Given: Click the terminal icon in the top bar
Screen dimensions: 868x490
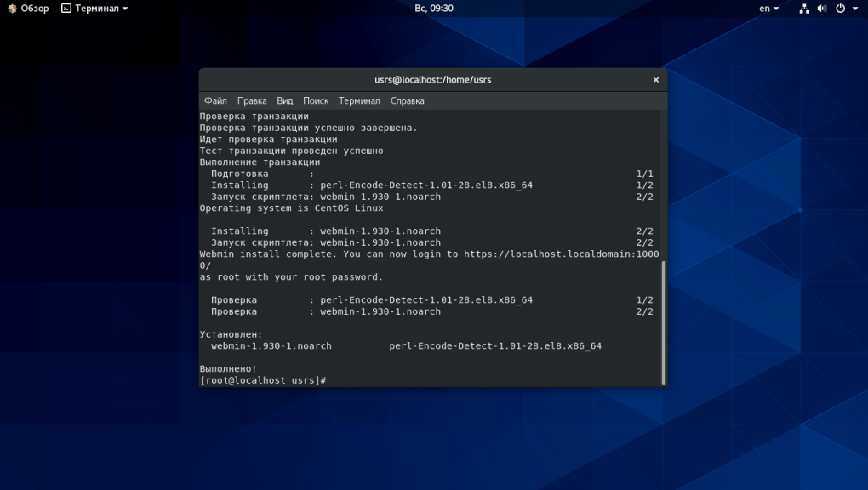Looking at the screenshot, I should (66, 9).
